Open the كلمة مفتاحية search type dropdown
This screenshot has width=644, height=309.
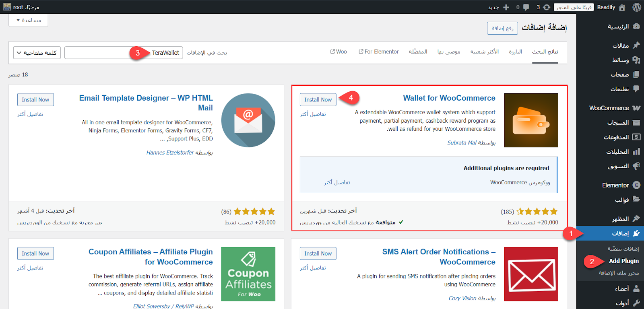pyautogui.click(x=37, y=53)
